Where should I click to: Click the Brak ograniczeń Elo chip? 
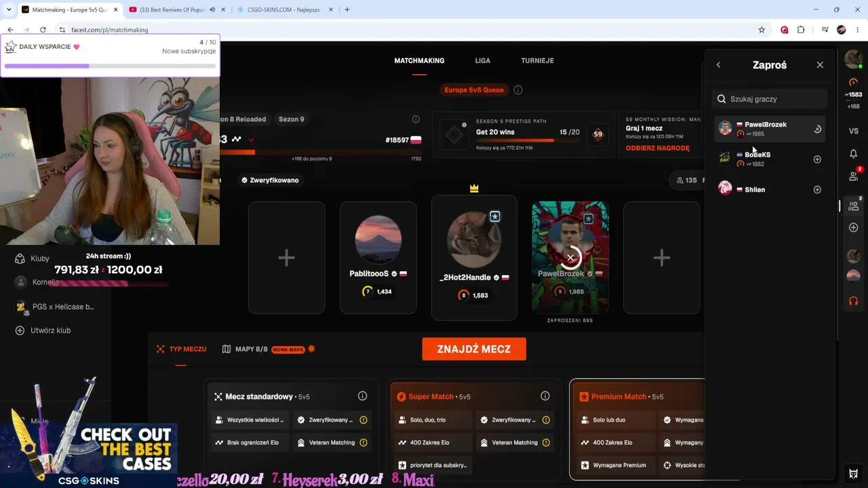coord(250,443)
